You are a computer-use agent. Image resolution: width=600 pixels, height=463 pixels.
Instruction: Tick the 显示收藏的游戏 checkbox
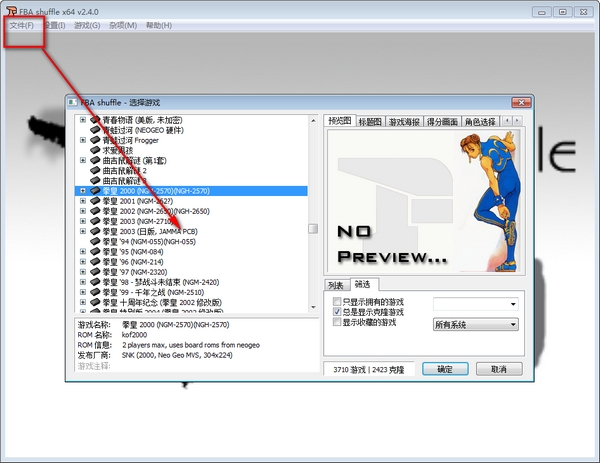click(x=337, y=322)
